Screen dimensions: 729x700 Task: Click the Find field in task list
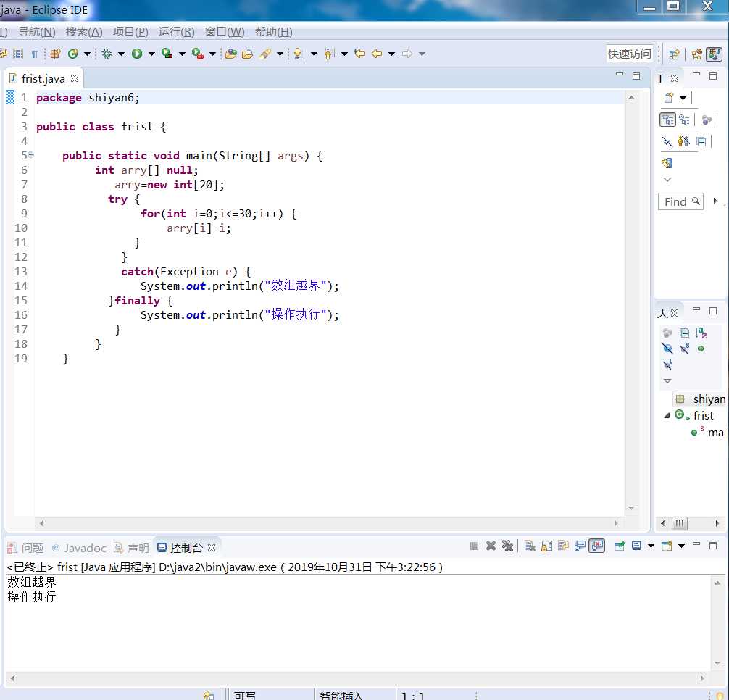[680, 201]
